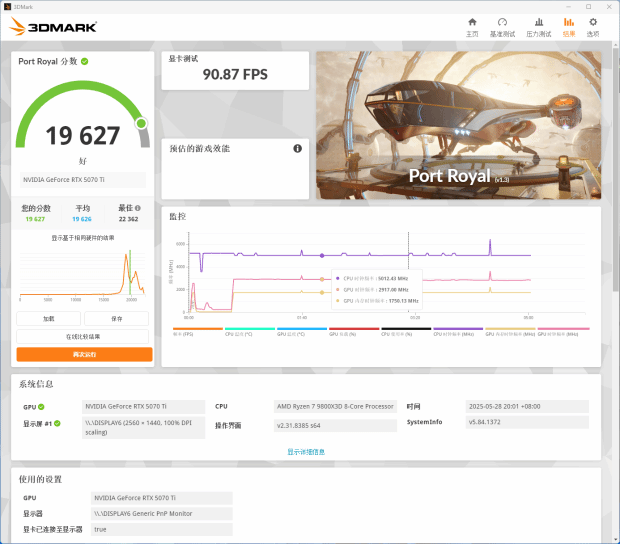Click 平均 value 19 626
This screenshot has height=544, width=620.
click(82, 219)
